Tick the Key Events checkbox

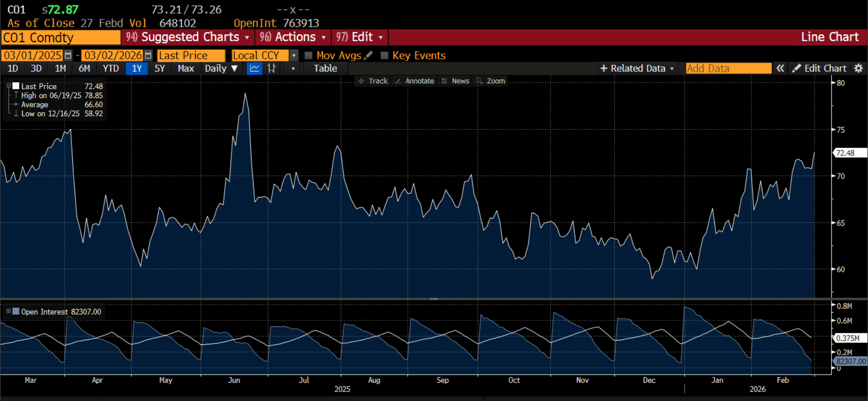(x=384, y=55)
